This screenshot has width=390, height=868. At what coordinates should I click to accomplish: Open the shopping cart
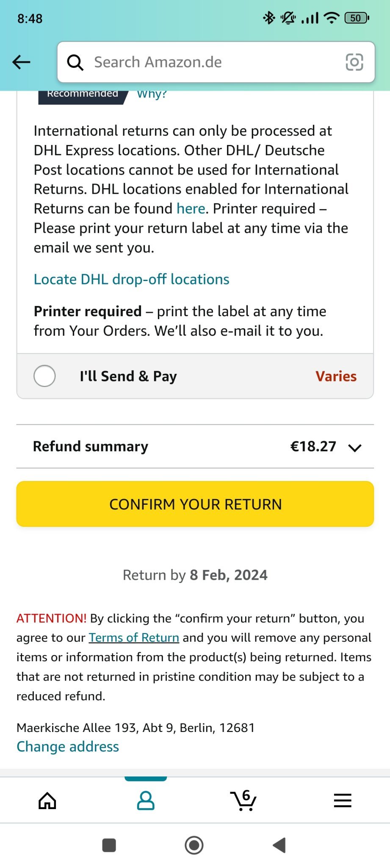point(243,801)
